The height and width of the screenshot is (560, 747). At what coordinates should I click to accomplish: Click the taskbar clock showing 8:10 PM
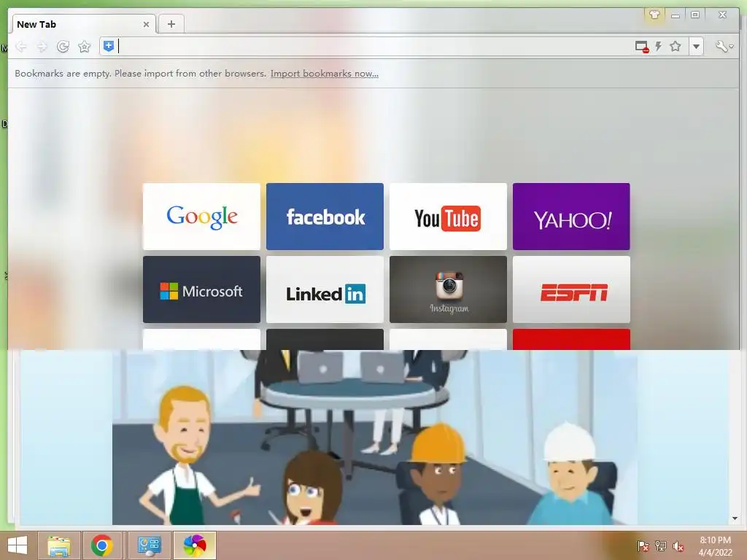click(715, 546)
